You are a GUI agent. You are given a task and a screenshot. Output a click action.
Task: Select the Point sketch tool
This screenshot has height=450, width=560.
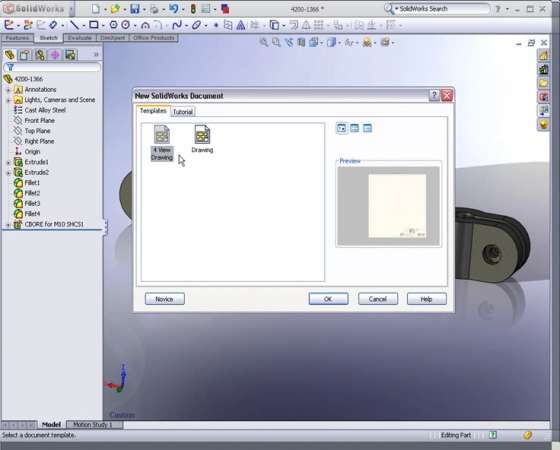[216, 25]
